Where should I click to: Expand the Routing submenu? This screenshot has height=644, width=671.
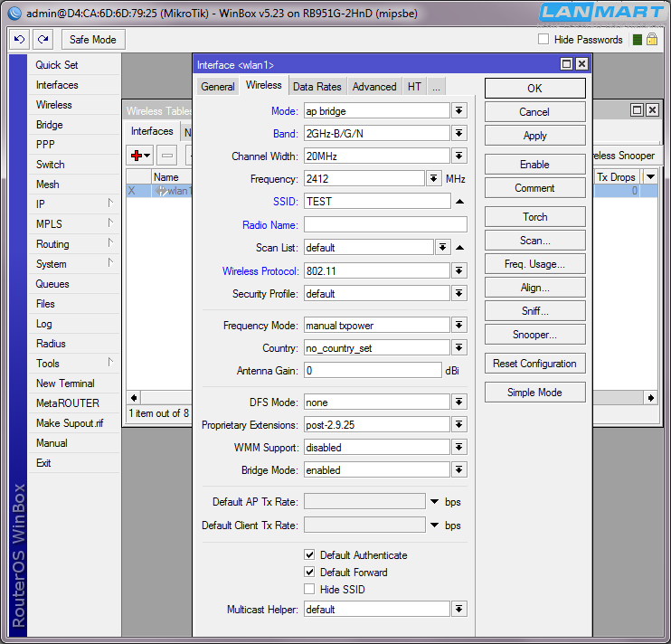[x=73, y=244]
